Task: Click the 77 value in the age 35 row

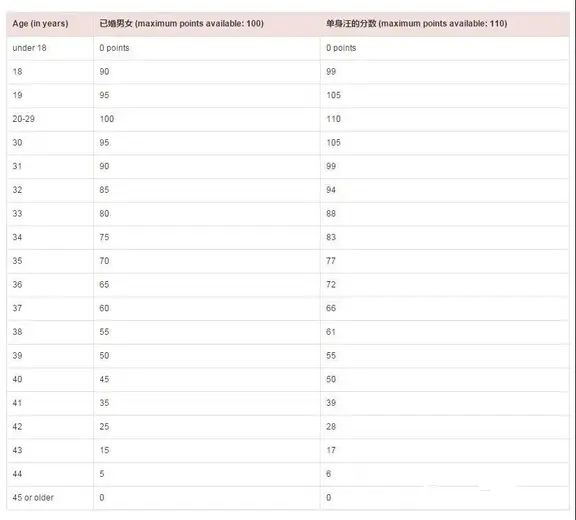Action: coord(331,261)
